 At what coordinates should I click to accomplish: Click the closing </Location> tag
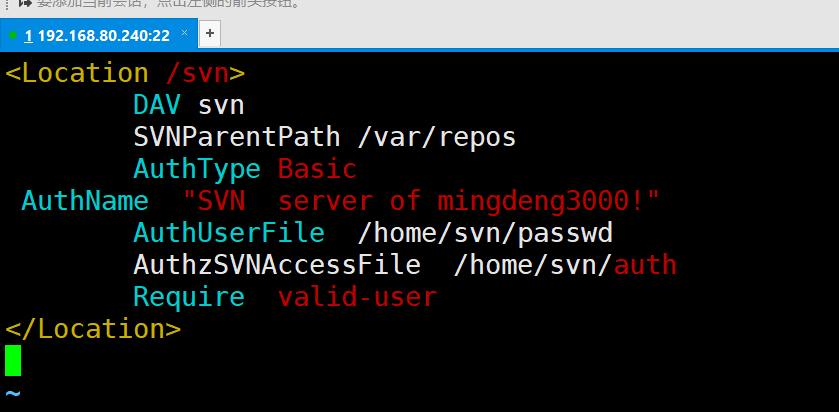(x=93, y=329)
